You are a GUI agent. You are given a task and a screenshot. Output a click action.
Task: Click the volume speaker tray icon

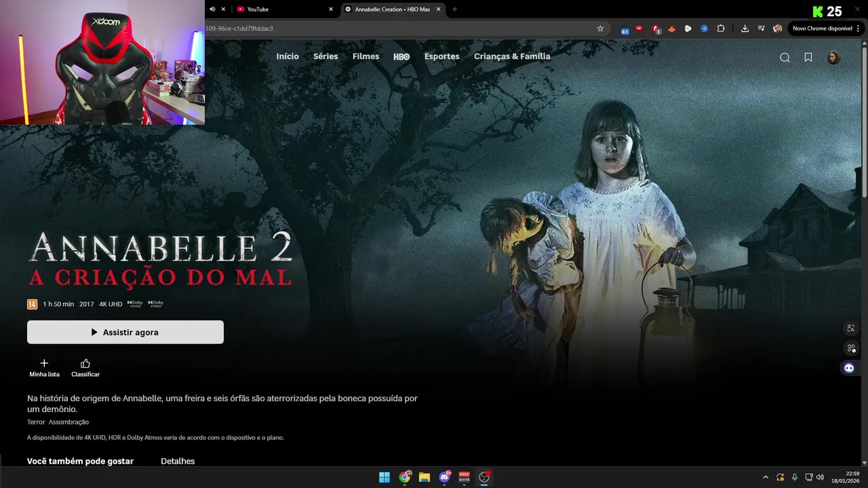(821, 477)
